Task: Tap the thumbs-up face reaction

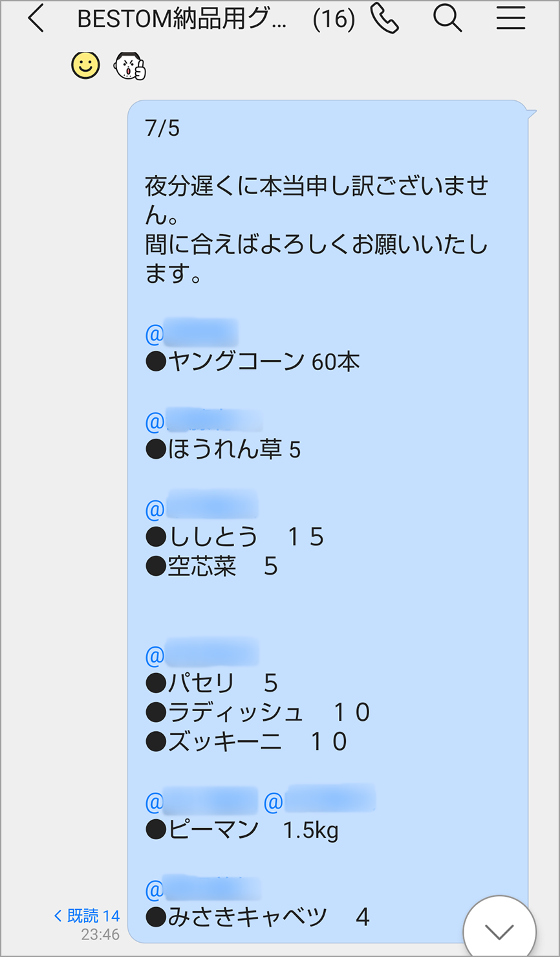Action: pos(130,66)
